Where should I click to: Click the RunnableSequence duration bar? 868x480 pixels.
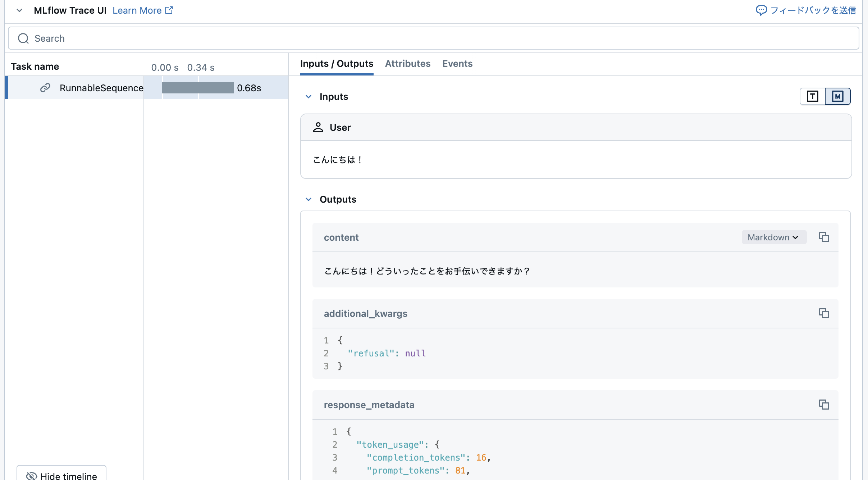tap(198, 88)
